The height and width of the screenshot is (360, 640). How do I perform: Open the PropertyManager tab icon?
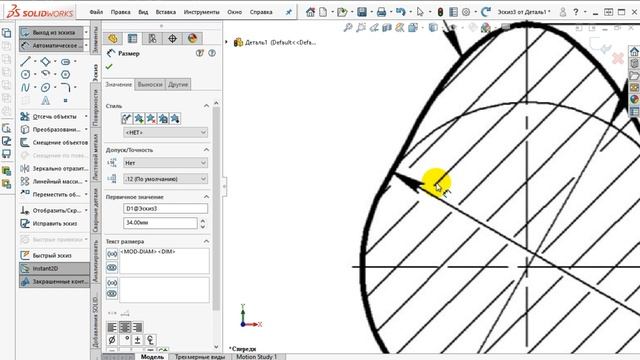[132, 38]
